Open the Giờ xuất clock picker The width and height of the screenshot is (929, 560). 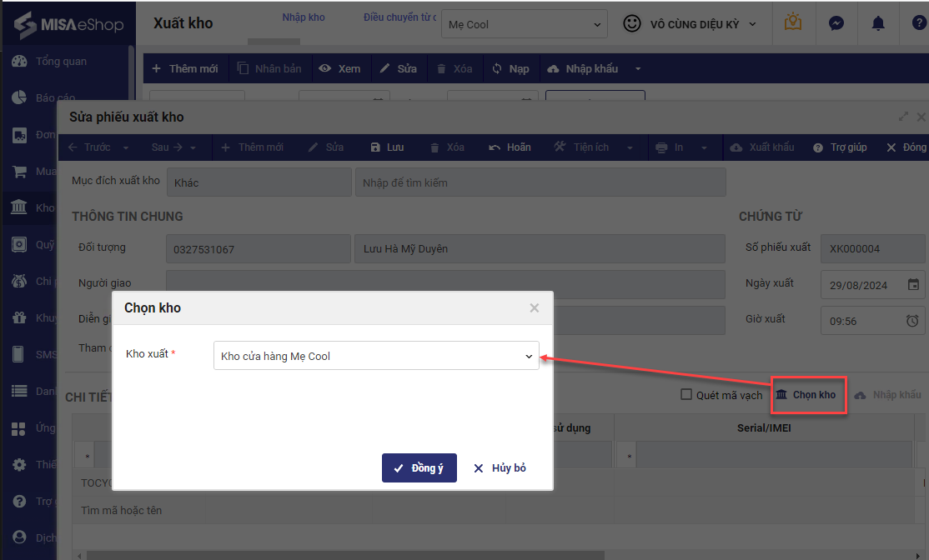tap(912, 321)
